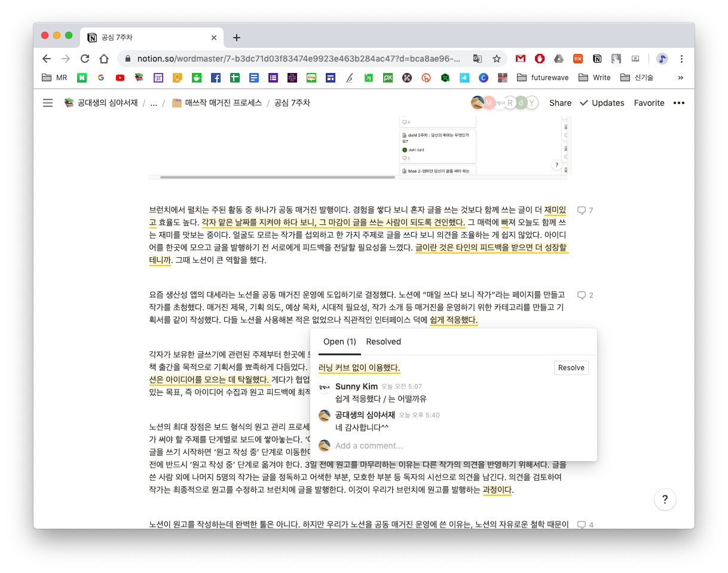
Task: Open a new browser tab
Action: coord(237,38)
